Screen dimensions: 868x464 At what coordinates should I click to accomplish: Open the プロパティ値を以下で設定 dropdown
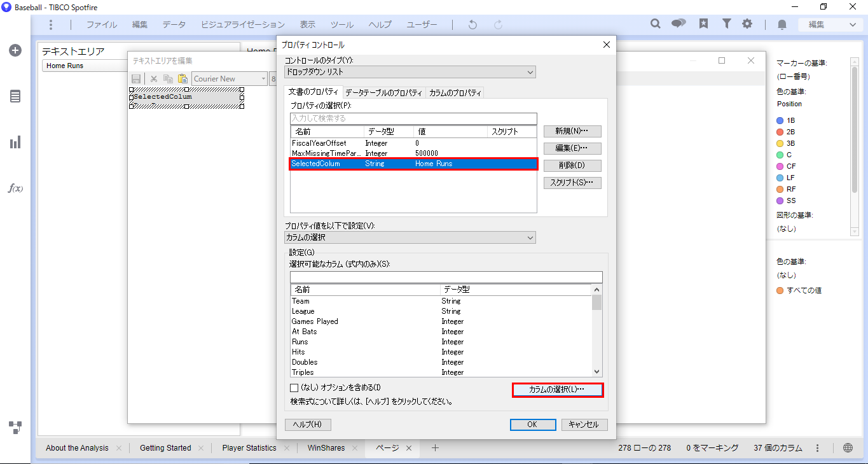[x=410, y=237]
